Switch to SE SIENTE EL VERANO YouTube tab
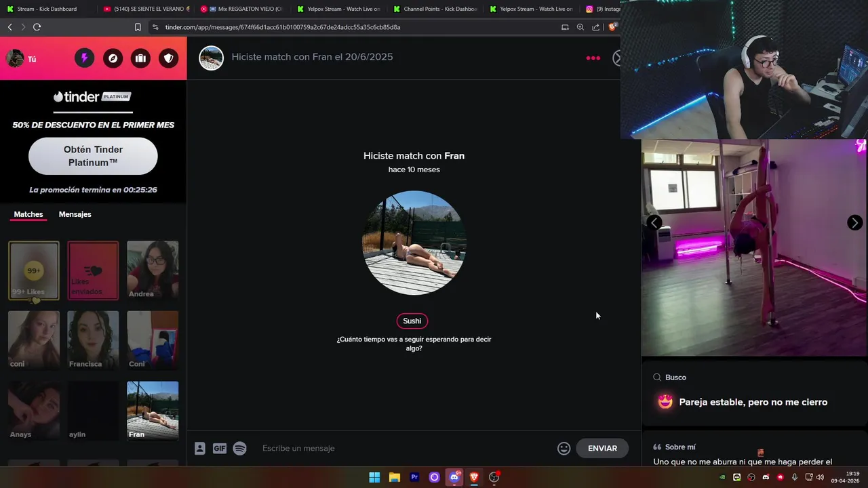 [x=146, y=9]
